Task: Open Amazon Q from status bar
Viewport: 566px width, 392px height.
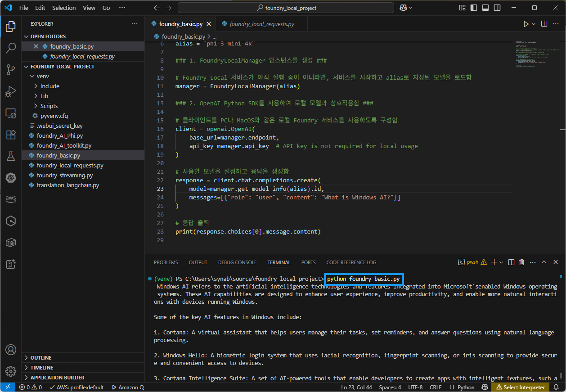Action: coord(128,387)
